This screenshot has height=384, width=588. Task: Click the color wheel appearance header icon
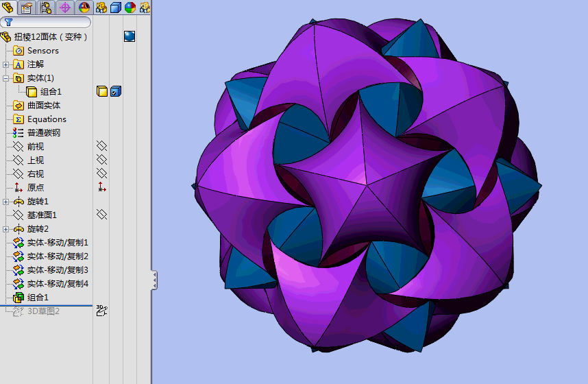[130, 8]
